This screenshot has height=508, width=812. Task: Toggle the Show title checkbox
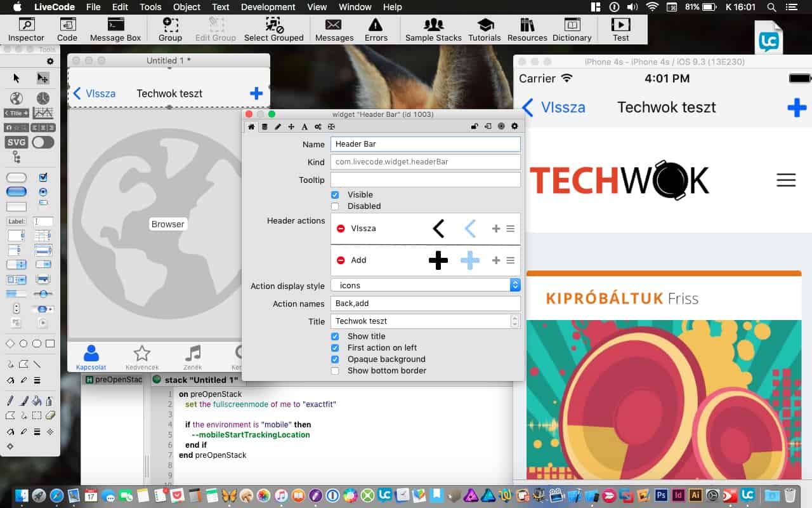(335, 337)
